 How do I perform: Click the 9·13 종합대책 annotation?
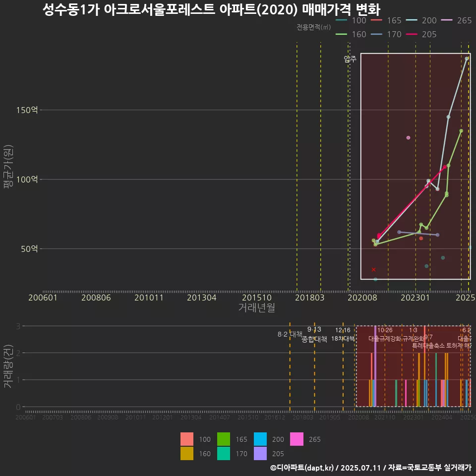pos(314,334)
